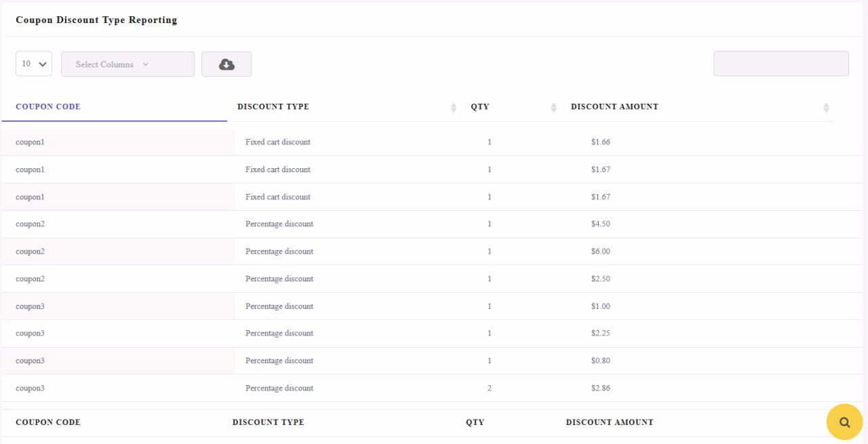
Task: Click the Qty column header
Action: coord(480,106)
